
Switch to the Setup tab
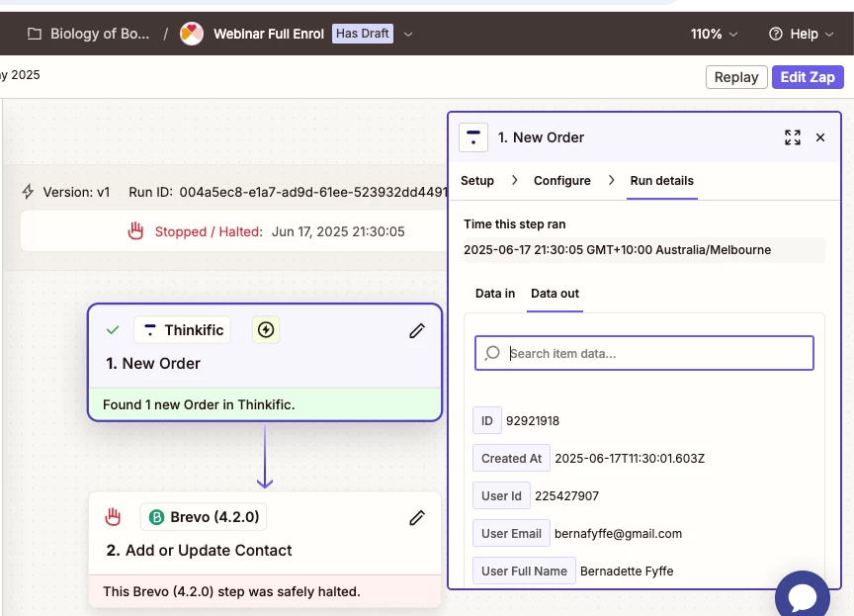(477, 181)
